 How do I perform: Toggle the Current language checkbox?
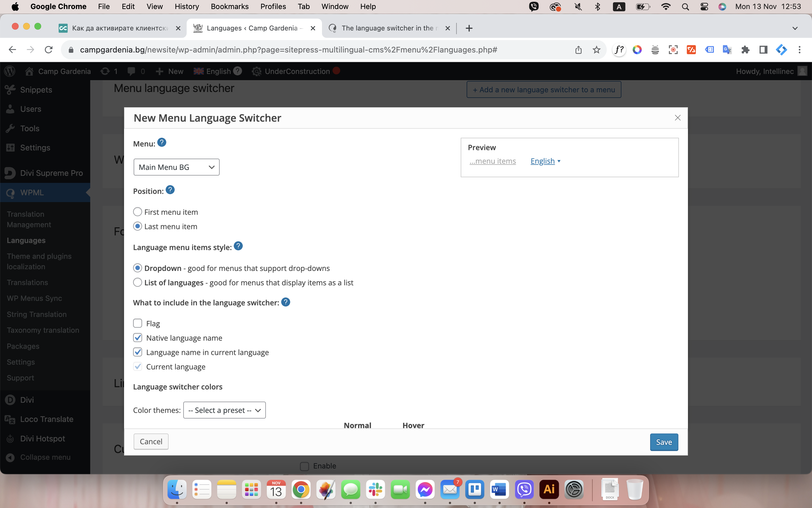(138, 367)
